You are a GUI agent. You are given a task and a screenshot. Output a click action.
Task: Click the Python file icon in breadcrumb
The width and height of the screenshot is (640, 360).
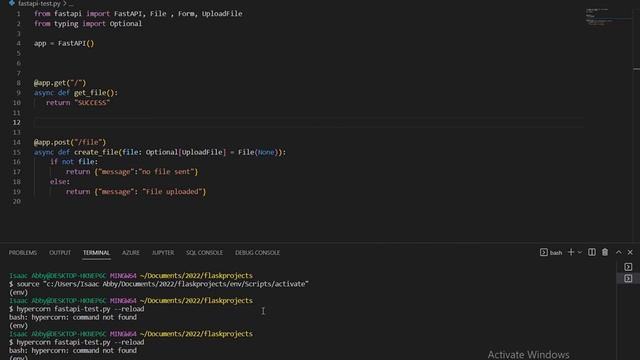click(x=12, y=3)
